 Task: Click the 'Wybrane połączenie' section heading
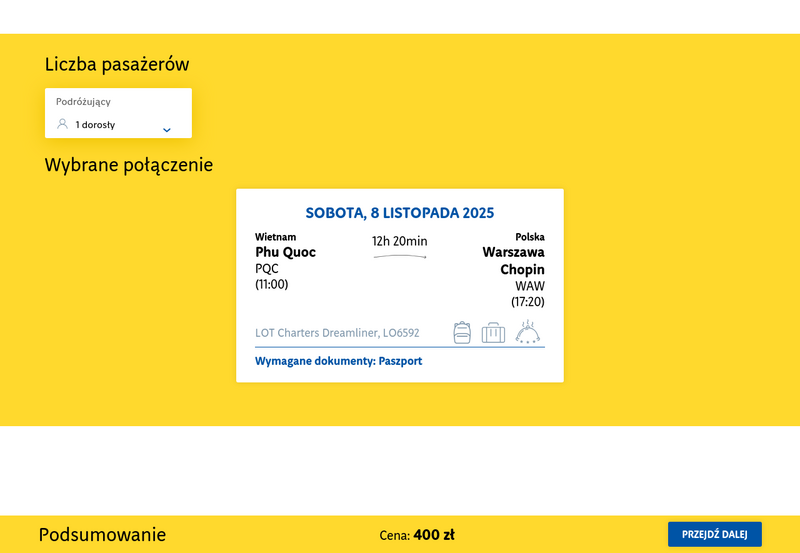[128, 165]
